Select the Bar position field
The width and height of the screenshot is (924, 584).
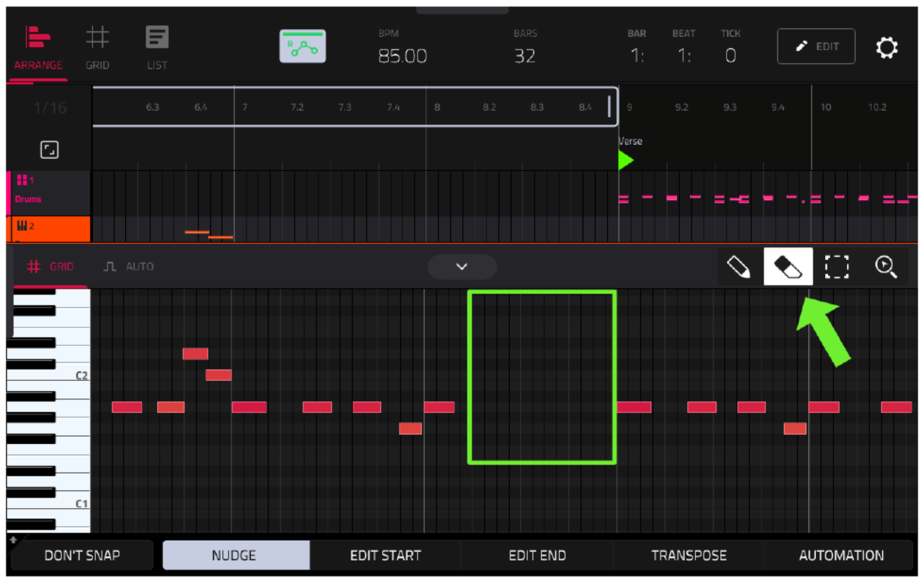point(637,55)
